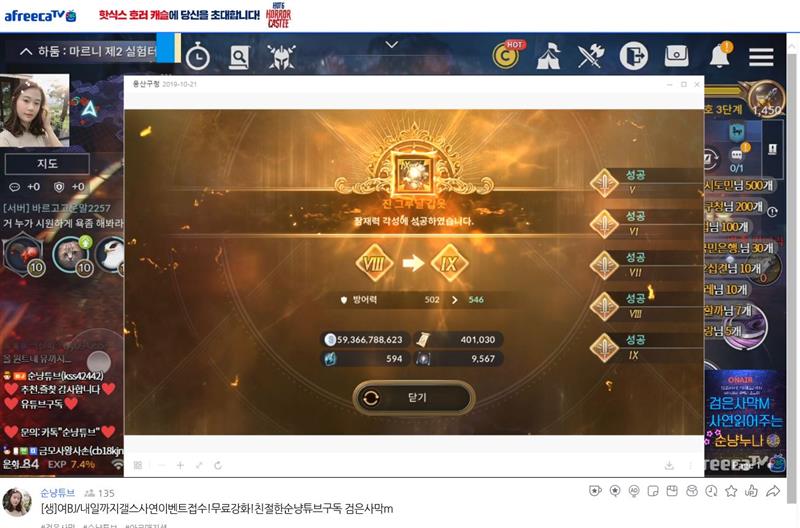The height and width of the screenshot is (528, 800).
Task: Open the stopwatch timer icon in the game top bar
Action: click(197, 57)
